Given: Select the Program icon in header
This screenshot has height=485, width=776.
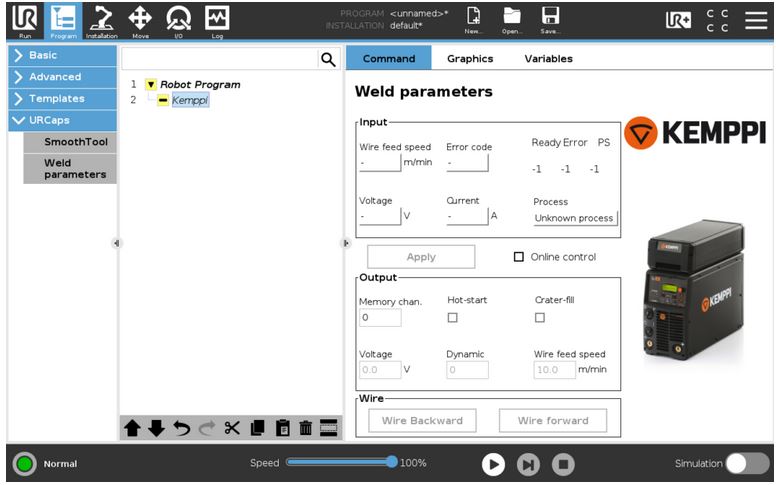Looking at the screenshot, I should tap(63, 21).
